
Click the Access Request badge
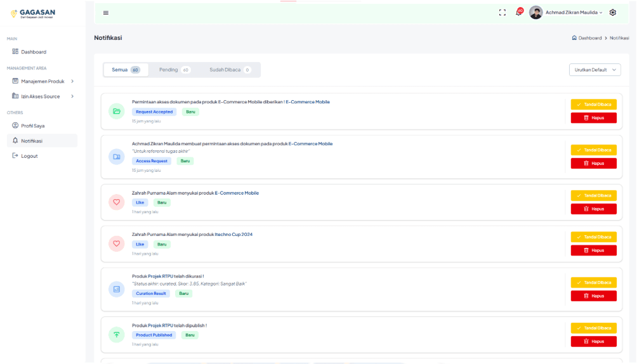point(152,161)
